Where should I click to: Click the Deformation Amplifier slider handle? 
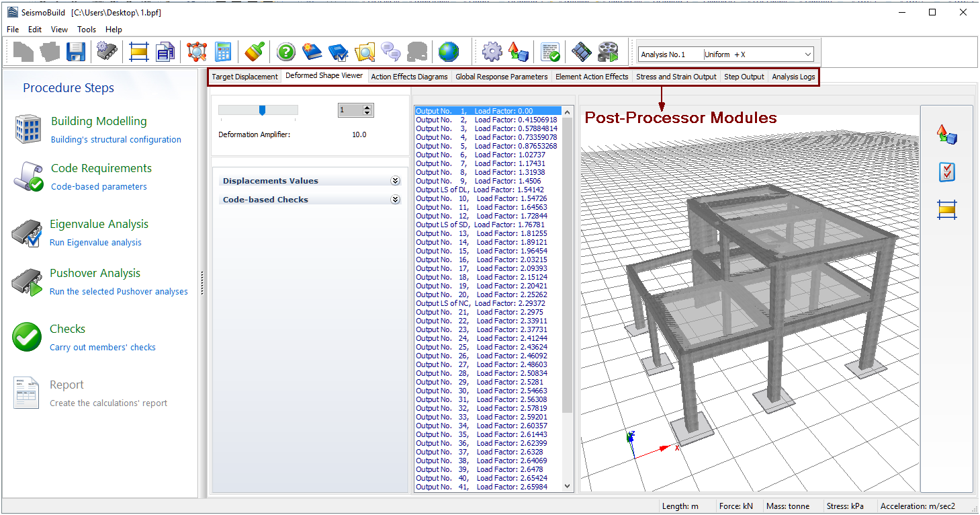(262, 110)
